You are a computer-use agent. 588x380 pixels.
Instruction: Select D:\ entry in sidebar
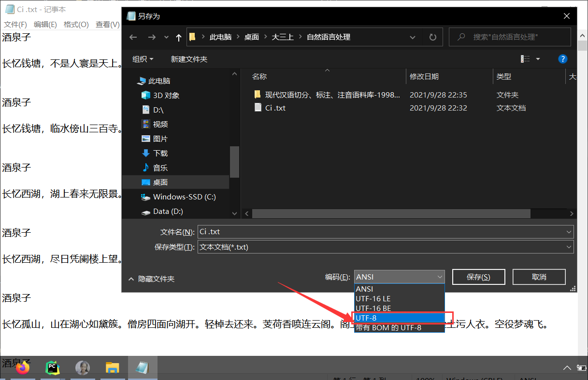click(x=153, y=110)
